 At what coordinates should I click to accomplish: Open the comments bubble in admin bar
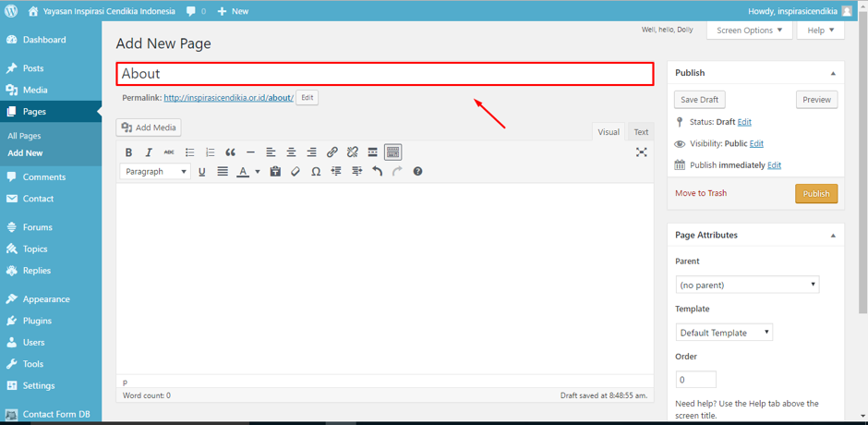click(x=196, y=10)
